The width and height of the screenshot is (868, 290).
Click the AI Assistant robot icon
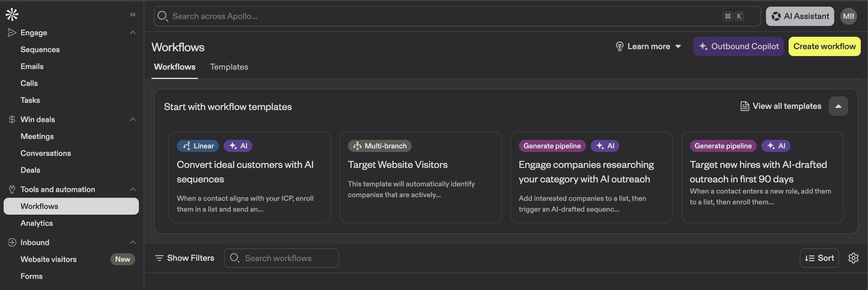[x=777, y=16]
